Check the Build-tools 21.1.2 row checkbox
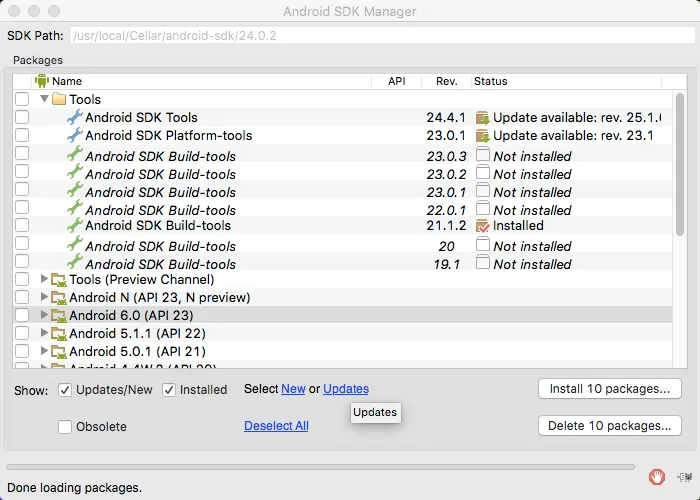Image resolution: width=700 pixels, height=500 pixels. click(x=22, y=225)
